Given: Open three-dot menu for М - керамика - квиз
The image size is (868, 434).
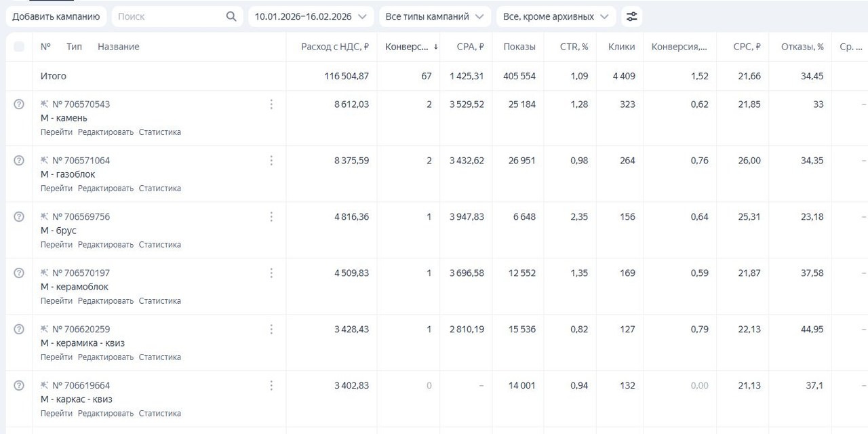Looking at the screenshot, I should click(271, 330).
